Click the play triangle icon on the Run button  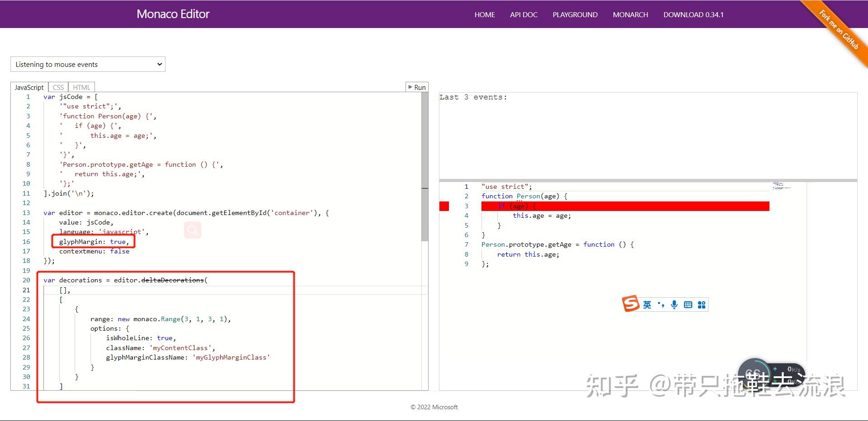tap(410, 87)
